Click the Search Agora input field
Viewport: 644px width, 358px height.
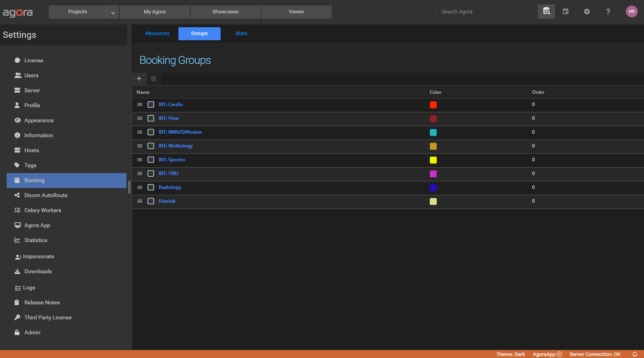tap(487, 11)
